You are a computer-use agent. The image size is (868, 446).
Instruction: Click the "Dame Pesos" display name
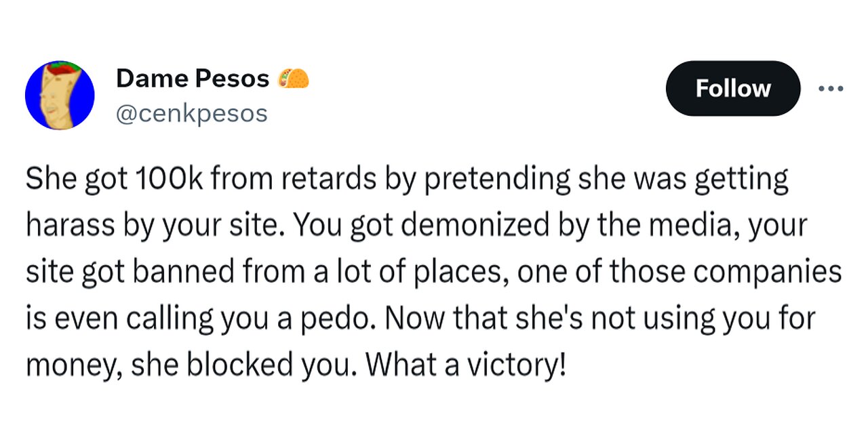193,79
